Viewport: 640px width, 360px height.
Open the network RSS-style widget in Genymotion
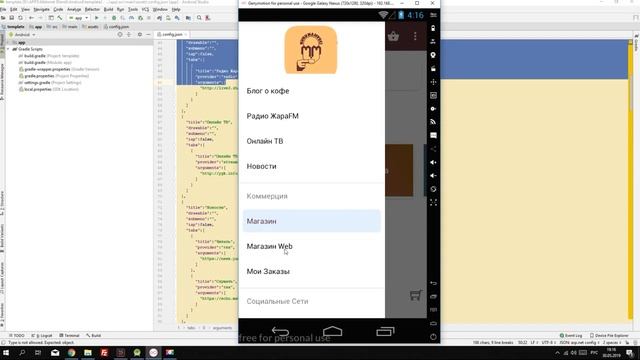tap(433, 122)
